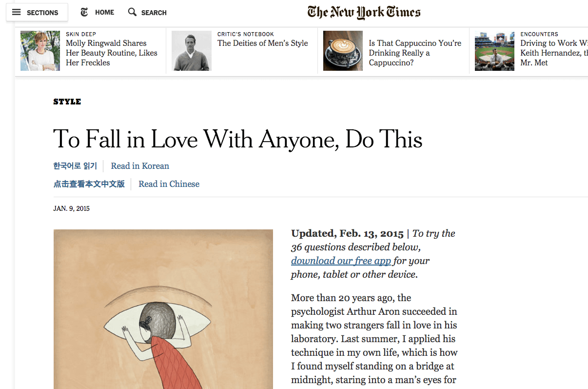Open the "Is That Cappuccino" headline
Viewport: 588px width, 389px height.
pos(415,53)
